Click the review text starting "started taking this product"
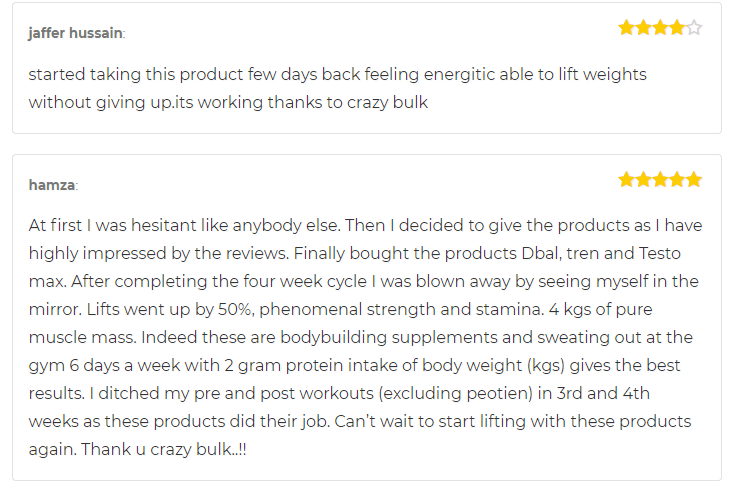This screenshot has width=738, height=491. click(337, 88)
